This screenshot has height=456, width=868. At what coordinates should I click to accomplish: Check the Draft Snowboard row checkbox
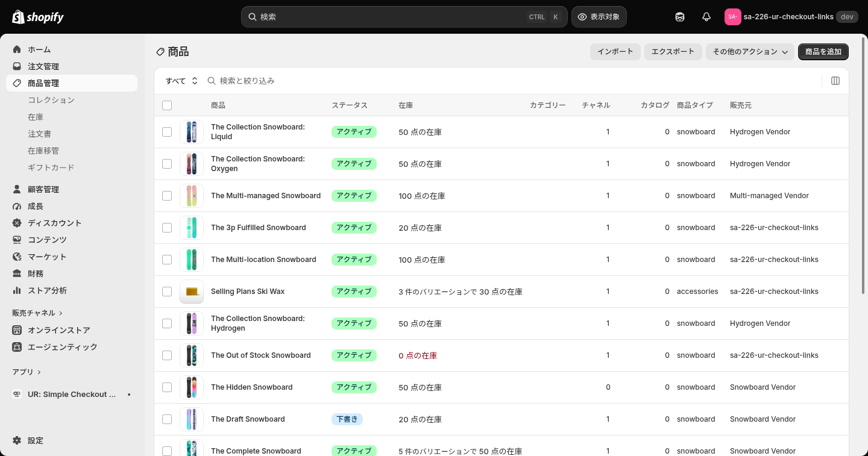coord(167,419)
